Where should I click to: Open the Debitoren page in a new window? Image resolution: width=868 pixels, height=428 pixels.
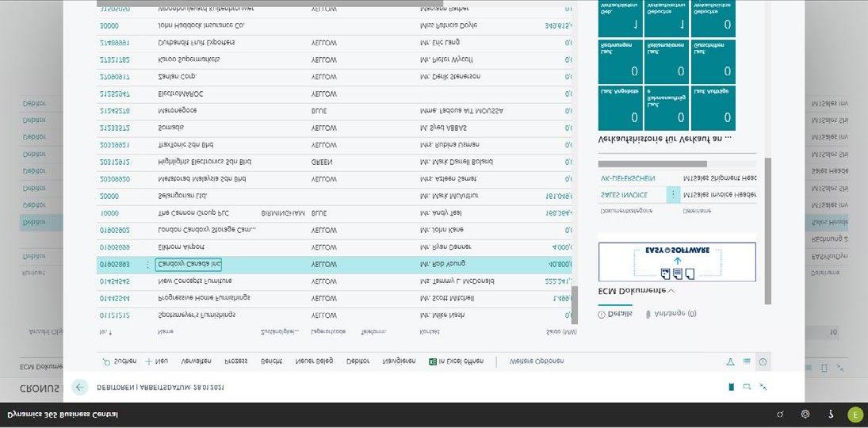[x=747, y=387]
